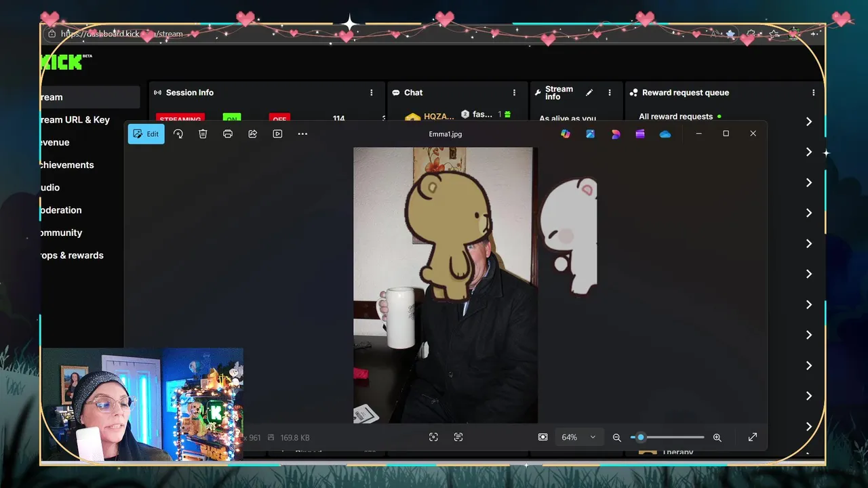This screenshot has height=488, width=868.
Task: Click the Emma1.jpg file name title
Action: pos(446,134)
